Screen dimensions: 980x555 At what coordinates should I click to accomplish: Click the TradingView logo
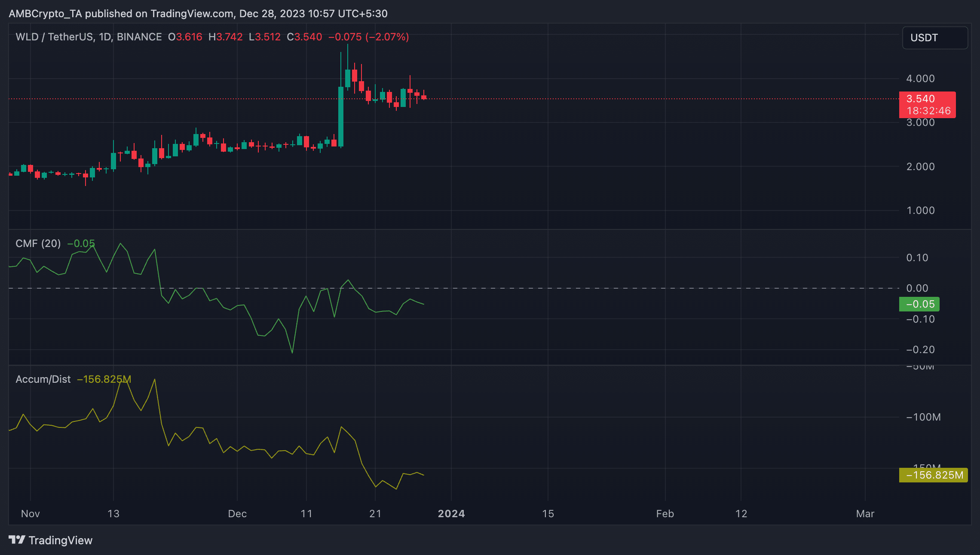[x=50, y=540]
